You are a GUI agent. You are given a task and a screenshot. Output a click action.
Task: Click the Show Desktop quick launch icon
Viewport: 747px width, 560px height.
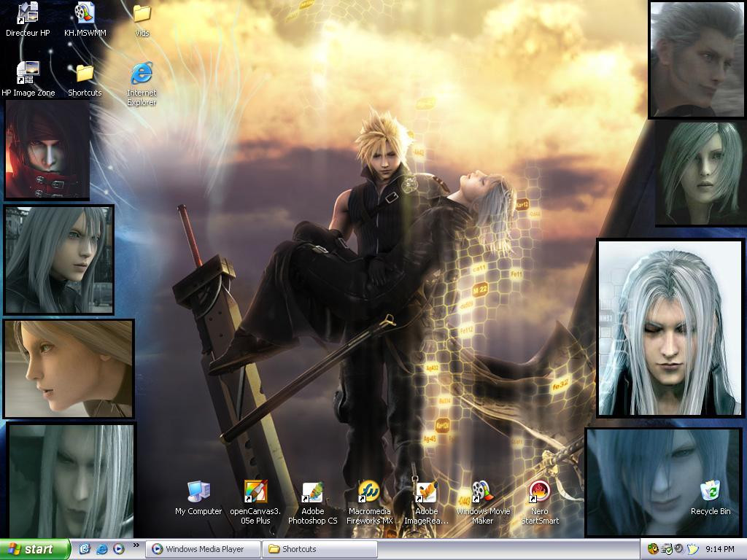tap(85, 549)
